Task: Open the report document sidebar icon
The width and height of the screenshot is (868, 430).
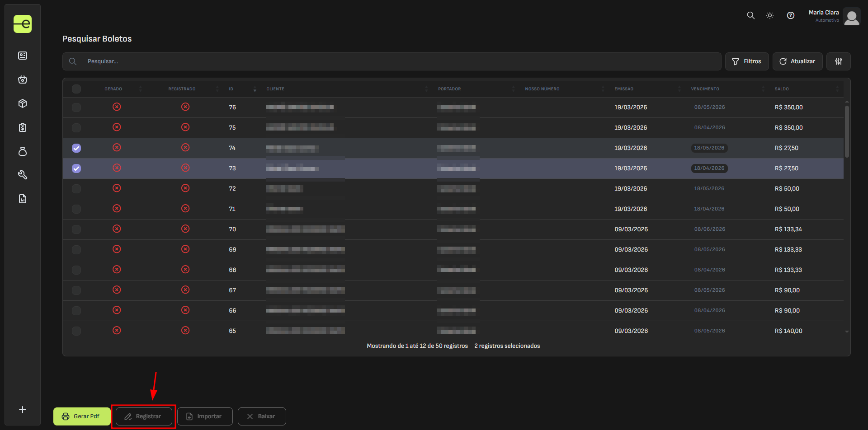Action: (23, 199)
